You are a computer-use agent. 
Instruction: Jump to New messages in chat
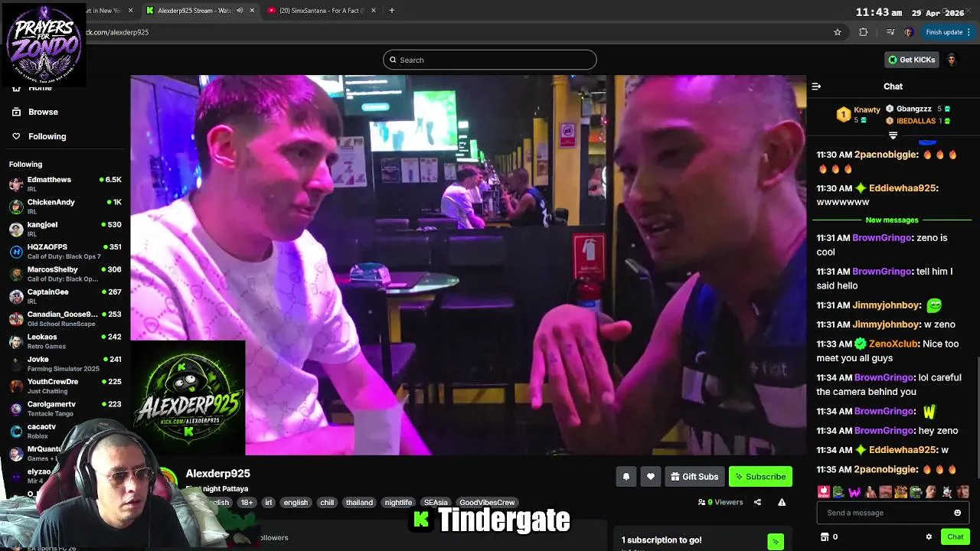pos(891,220)
